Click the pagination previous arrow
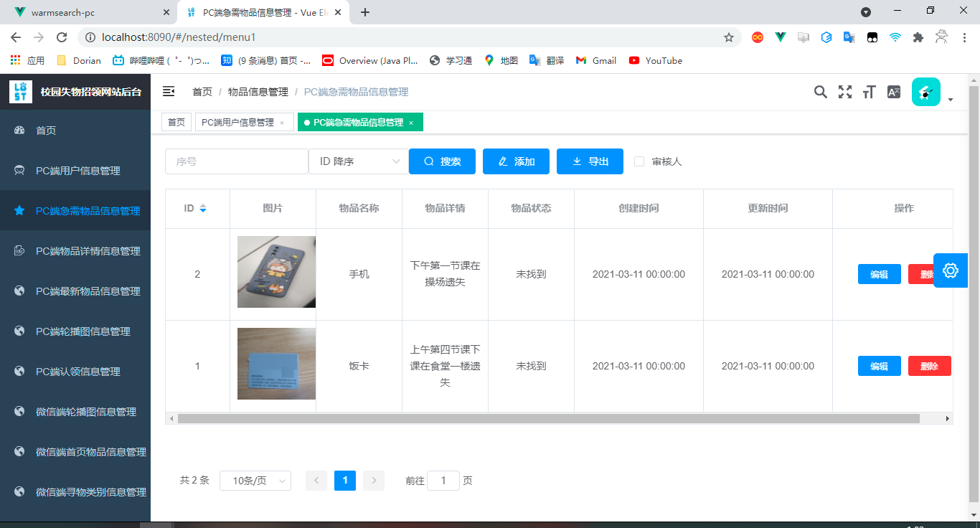Image resolution: width=980 pixels, height=528 pixels. tap(316, 481)
